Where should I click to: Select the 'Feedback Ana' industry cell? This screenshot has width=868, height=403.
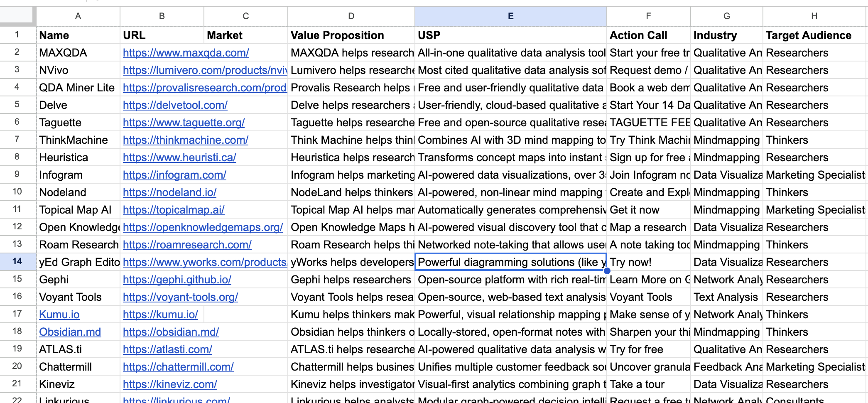tap(726, 367)
